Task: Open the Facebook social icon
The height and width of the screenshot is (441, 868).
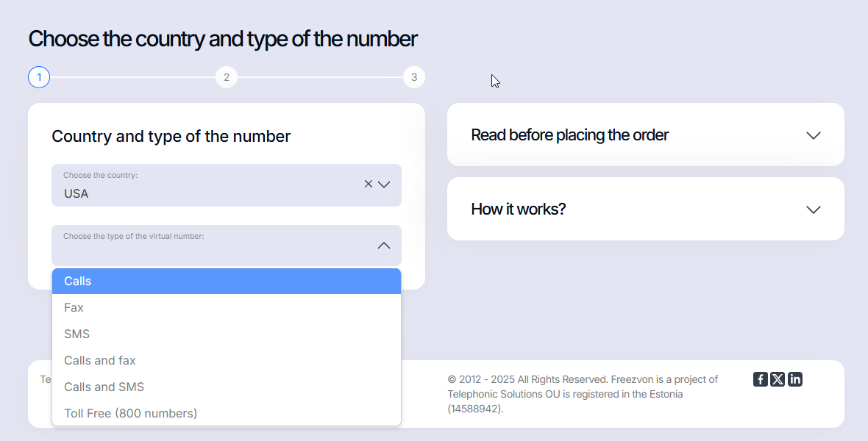Action: coord(760,379)
